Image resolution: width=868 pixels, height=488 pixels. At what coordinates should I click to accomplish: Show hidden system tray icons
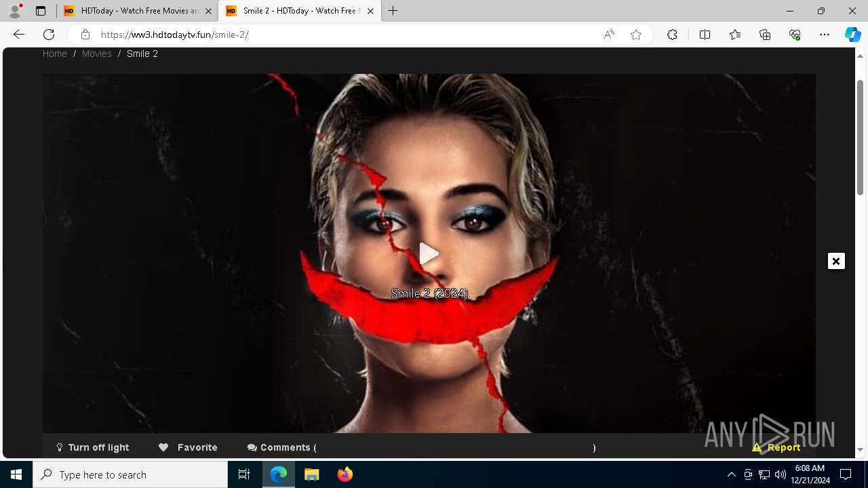[x=731, y=474]
